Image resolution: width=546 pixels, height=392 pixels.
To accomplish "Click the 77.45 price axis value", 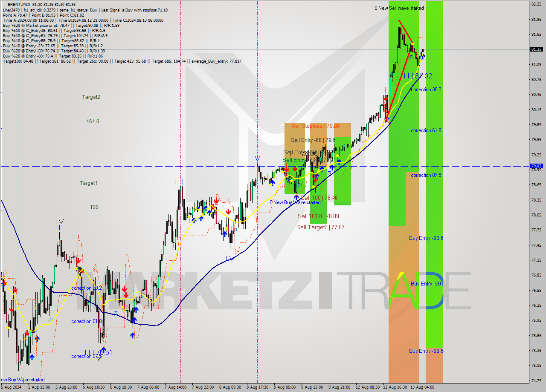I will [536, 245].
